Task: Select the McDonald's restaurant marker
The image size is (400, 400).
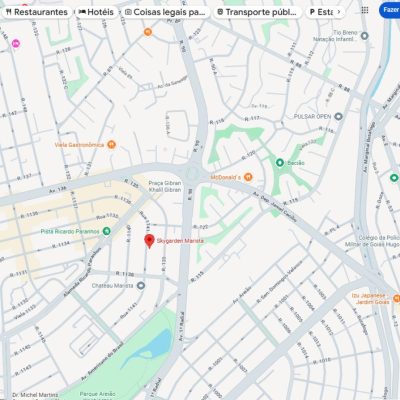Action: [x=248, y=177]
